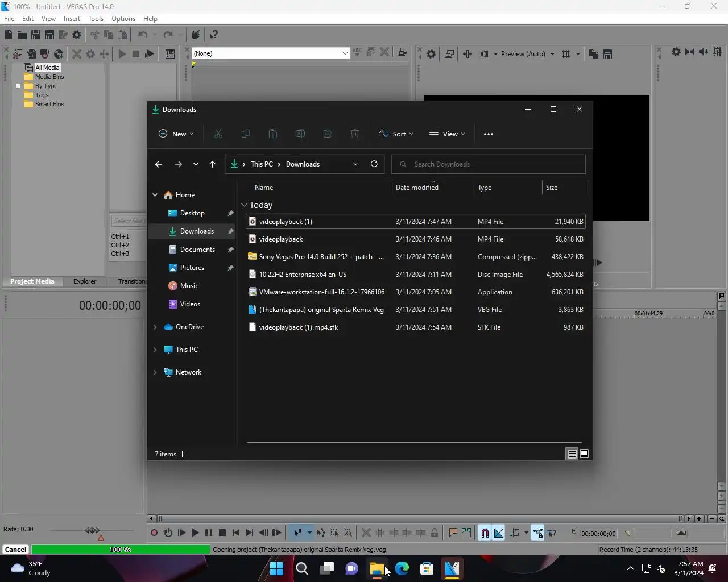This screenshot has height=582, width=728.
Task: Click the What's This help icon
Action: point(213,35)
